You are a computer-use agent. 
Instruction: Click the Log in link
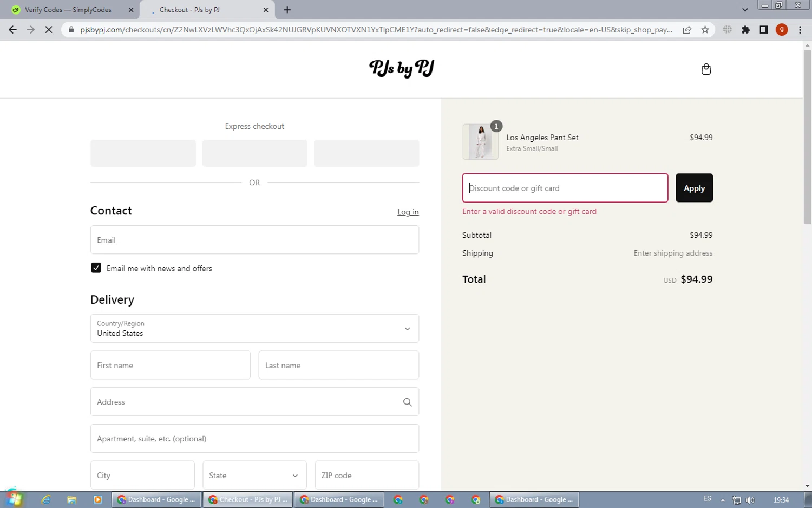[408, 212]
